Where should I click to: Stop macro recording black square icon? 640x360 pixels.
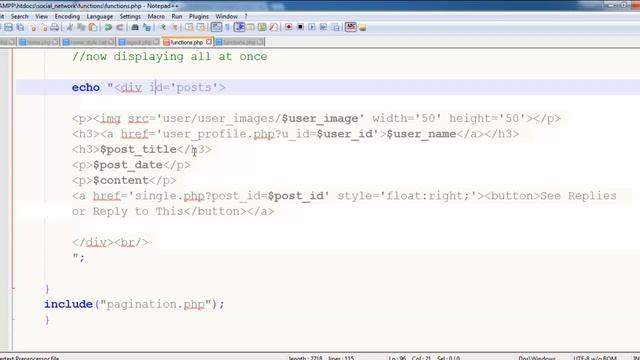300,27
